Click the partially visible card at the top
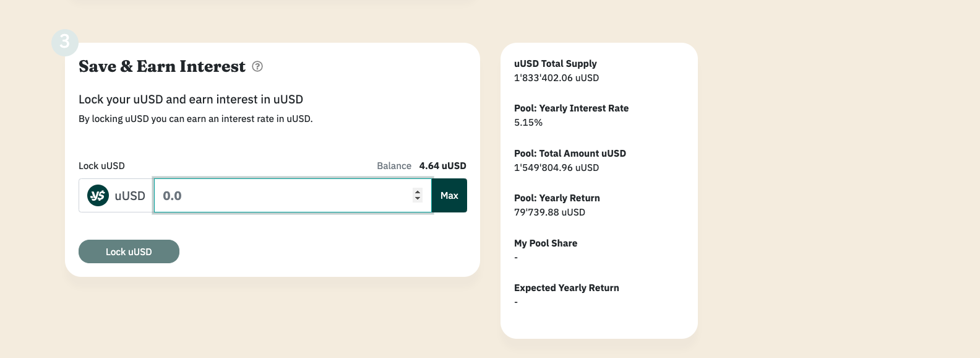This screenshot has height=358, width=980. pos(272,3)
